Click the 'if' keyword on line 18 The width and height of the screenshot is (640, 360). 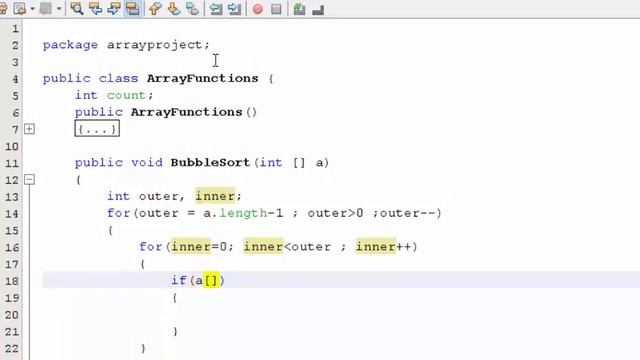coord(179,280)
